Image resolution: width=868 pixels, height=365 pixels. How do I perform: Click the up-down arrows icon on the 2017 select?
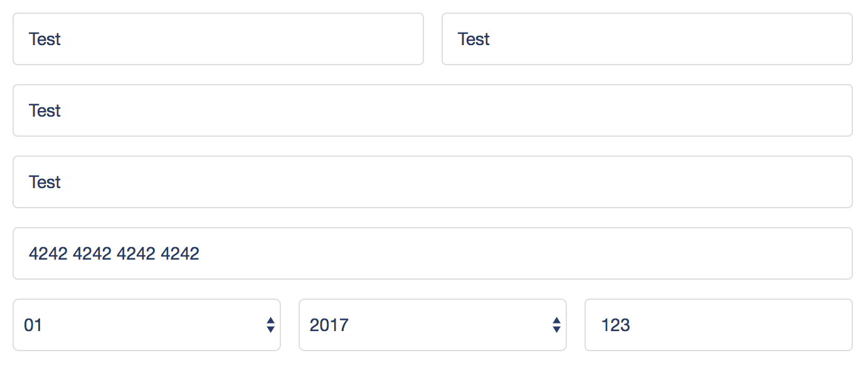(556, 325)
